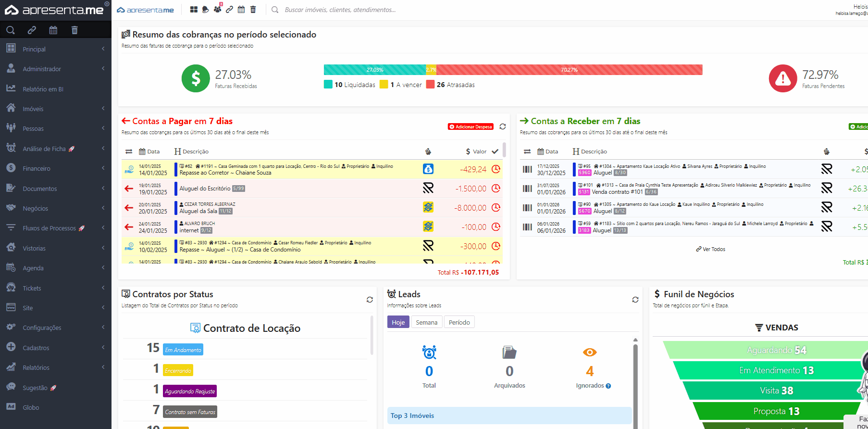Click the red Atrasadas segment of the bar
The height and width of the screenshot is (429, 868).
[569, 70]
